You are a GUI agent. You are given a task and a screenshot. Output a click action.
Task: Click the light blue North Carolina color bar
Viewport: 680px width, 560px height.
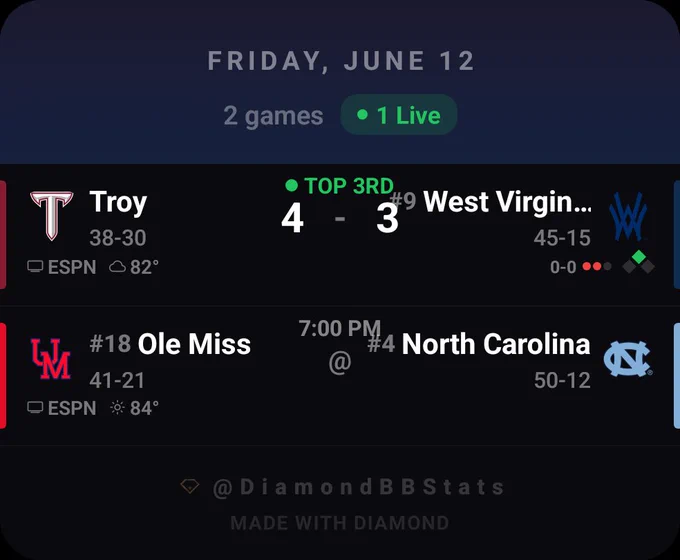point(677,376)
